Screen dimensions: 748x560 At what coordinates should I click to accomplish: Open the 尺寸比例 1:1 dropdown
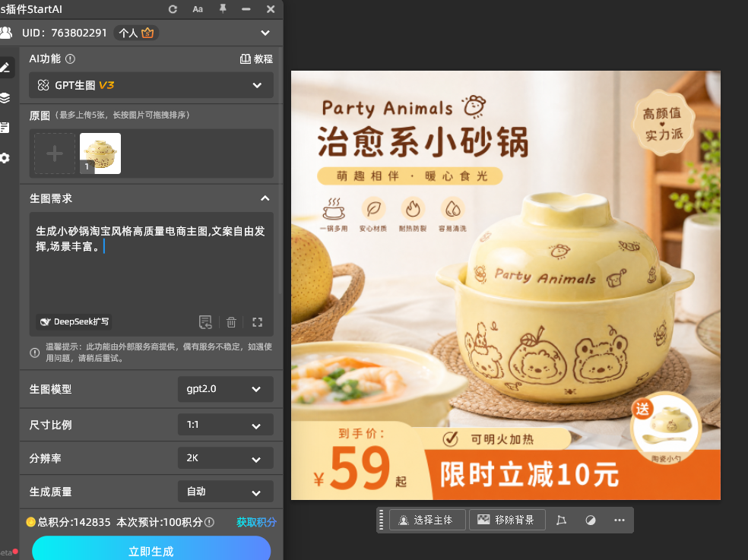click(x=226, y=425)
